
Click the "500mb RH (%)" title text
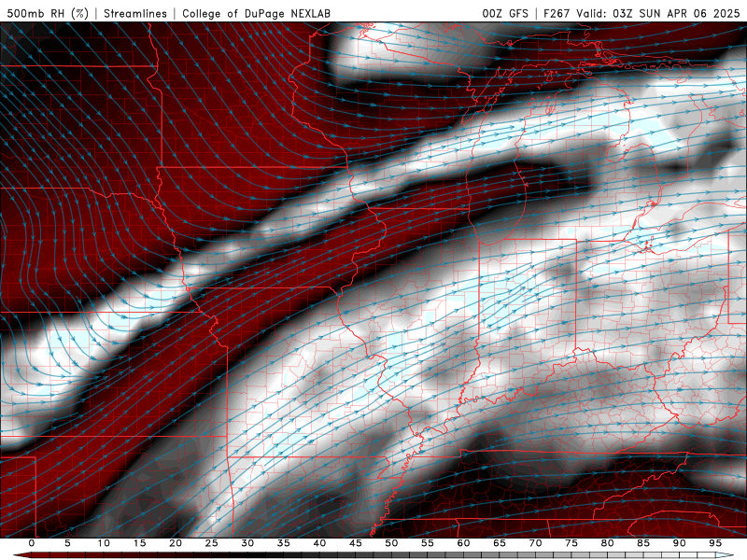tap(48, 13)
